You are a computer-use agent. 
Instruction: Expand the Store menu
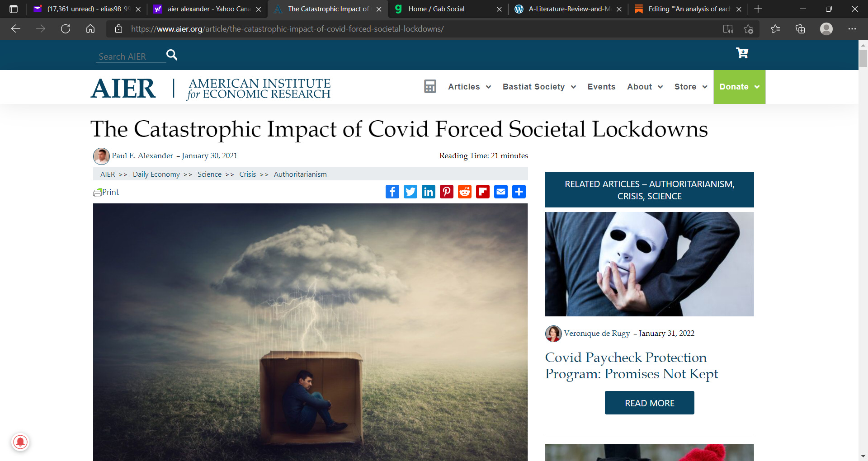pyautogui.click(x=691, y=87)
